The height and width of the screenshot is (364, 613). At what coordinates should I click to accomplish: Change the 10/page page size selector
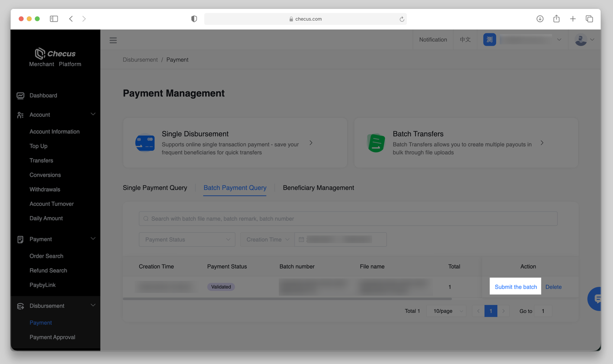[x=446, y=311]
